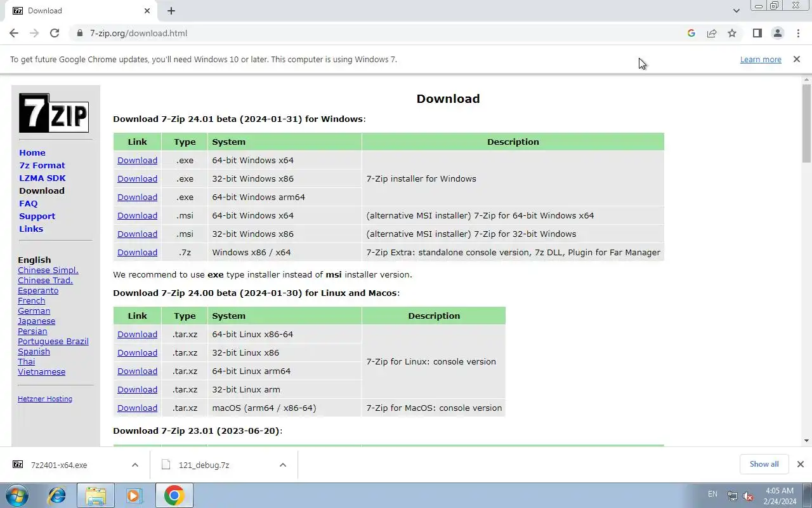Click the 7-Zip logo image
Screen dimensions: 812x508
coord(54,113)
